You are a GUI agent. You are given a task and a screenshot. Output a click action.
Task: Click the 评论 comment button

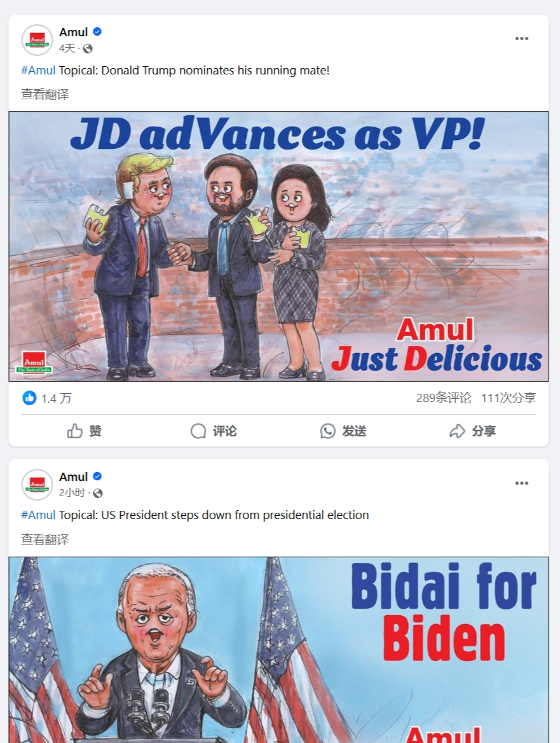[x=214, y=431]
